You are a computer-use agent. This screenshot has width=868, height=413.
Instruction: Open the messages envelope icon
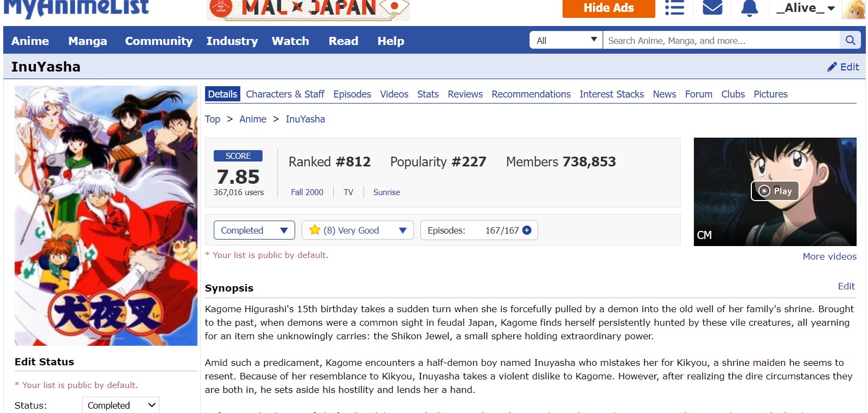pos(712,8)
